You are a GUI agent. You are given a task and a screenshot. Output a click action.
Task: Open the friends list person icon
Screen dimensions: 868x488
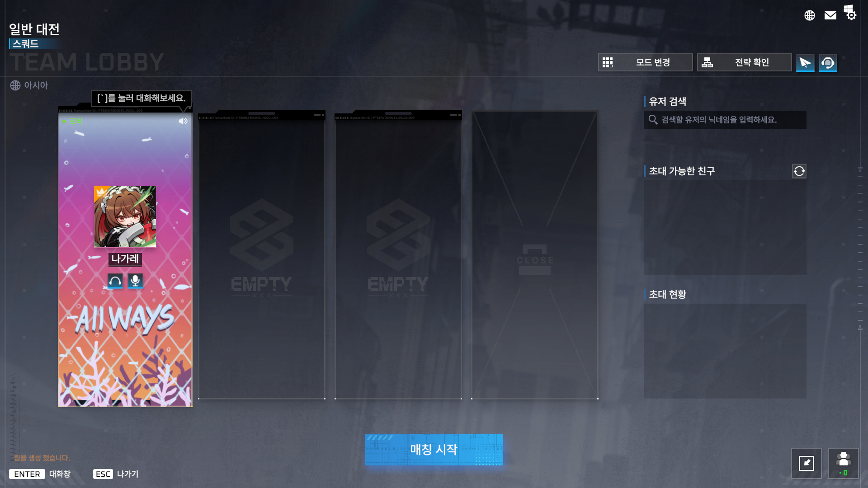click(x=843, y=463)
